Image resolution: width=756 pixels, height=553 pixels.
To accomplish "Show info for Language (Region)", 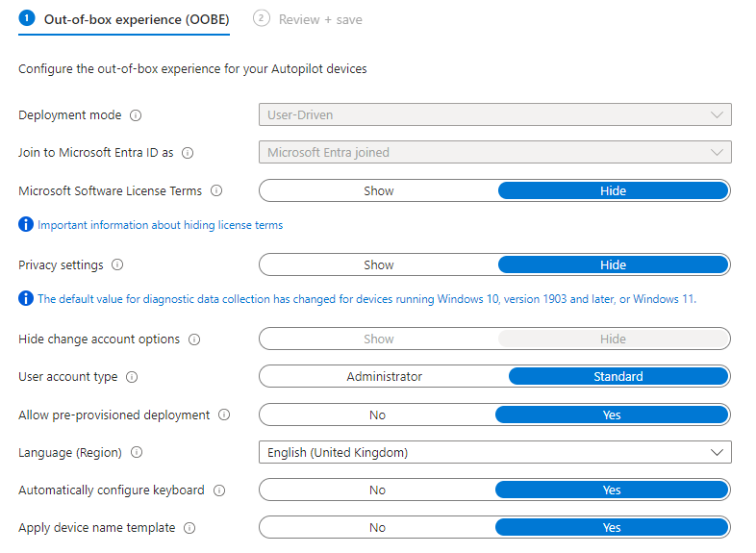I will (x=137, y=452).
